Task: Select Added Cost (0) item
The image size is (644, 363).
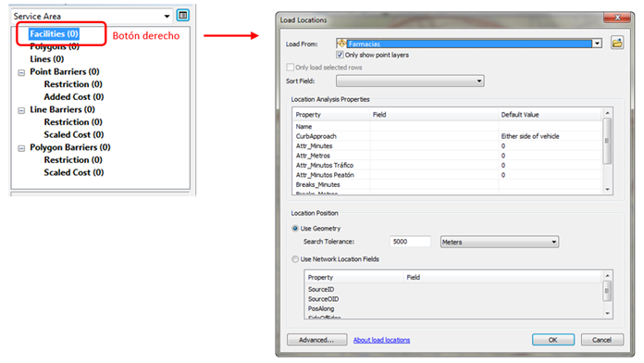Action: (74, 97)
